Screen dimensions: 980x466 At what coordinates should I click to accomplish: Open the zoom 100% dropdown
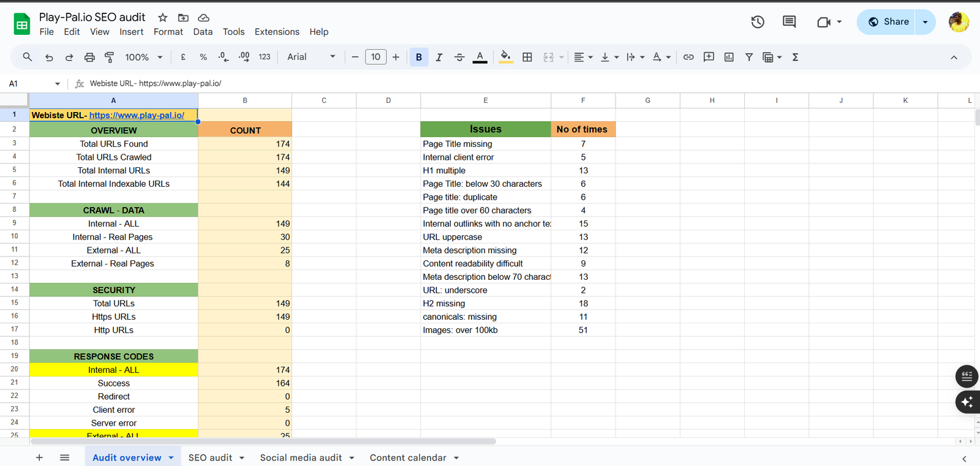click(x=143, y=57)
